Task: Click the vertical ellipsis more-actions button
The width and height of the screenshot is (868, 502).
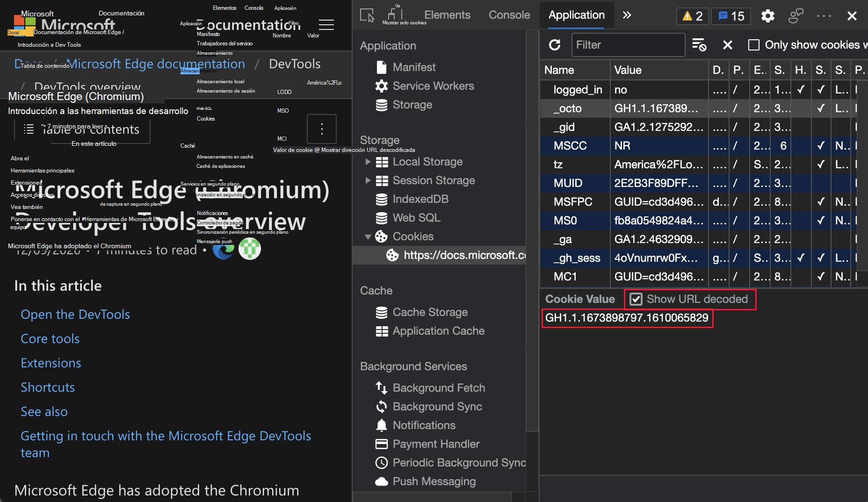Action: coord(322,129)
